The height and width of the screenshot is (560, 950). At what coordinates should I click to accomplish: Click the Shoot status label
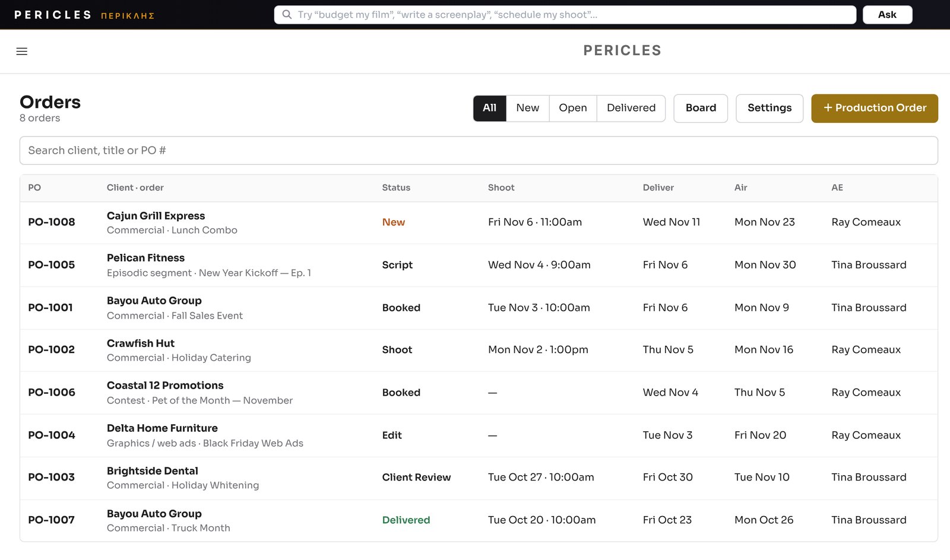(397, 350)
